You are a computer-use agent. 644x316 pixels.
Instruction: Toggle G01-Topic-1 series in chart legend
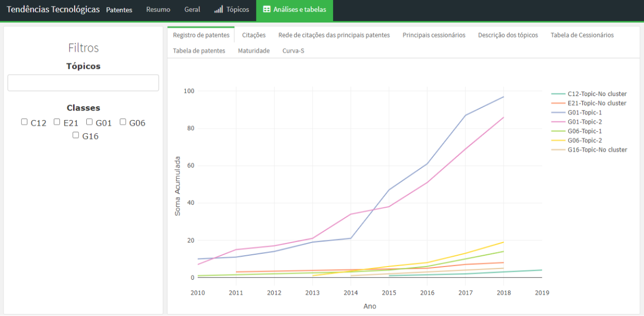585,113
